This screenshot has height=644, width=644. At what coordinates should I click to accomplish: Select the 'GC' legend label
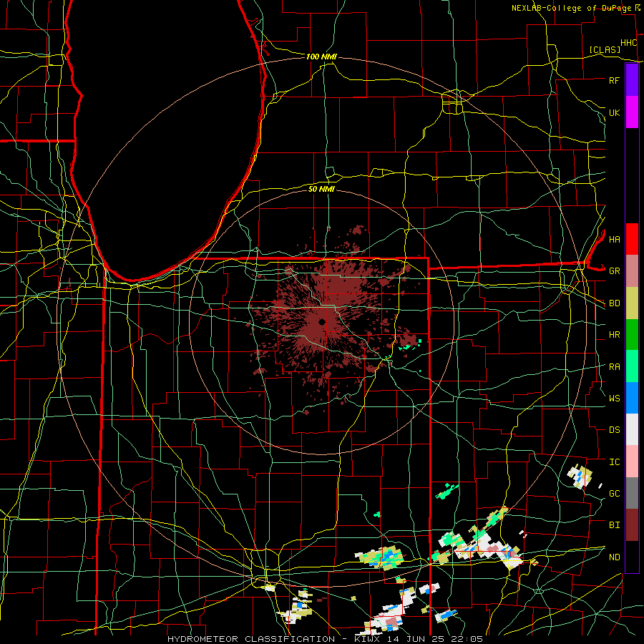(614, 494)
